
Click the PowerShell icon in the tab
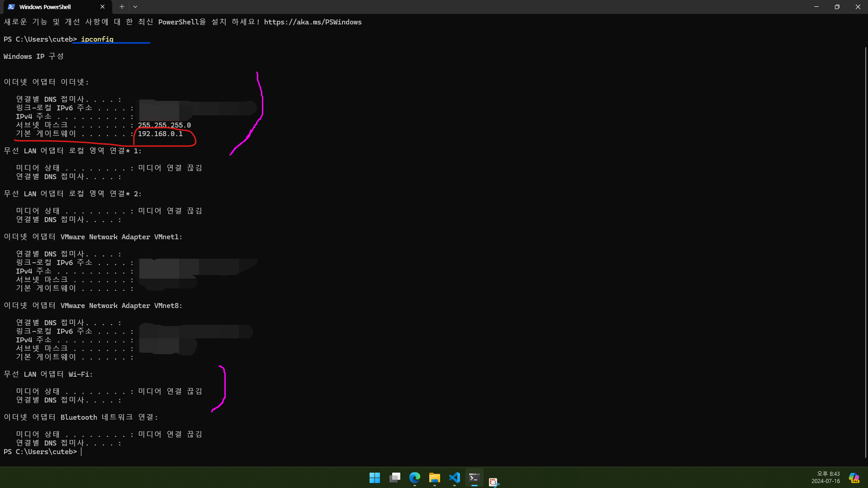(x=11, y=7)
